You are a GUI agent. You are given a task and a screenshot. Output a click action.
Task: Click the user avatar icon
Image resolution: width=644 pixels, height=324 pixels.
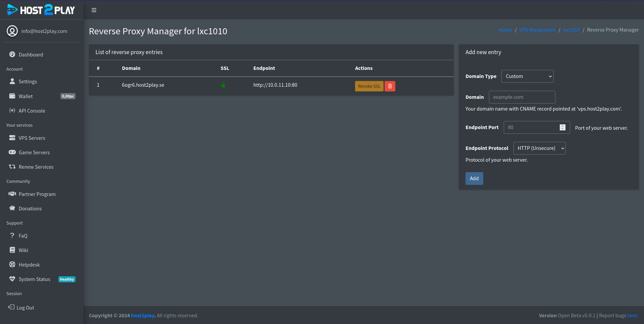[x=12, y=31]
